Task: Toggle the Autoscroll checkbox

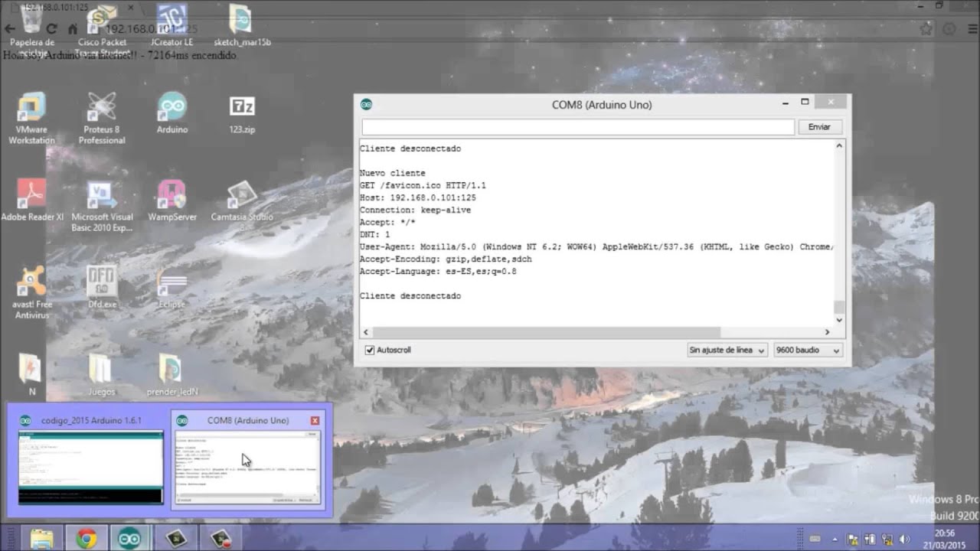Action: (370, 350)
